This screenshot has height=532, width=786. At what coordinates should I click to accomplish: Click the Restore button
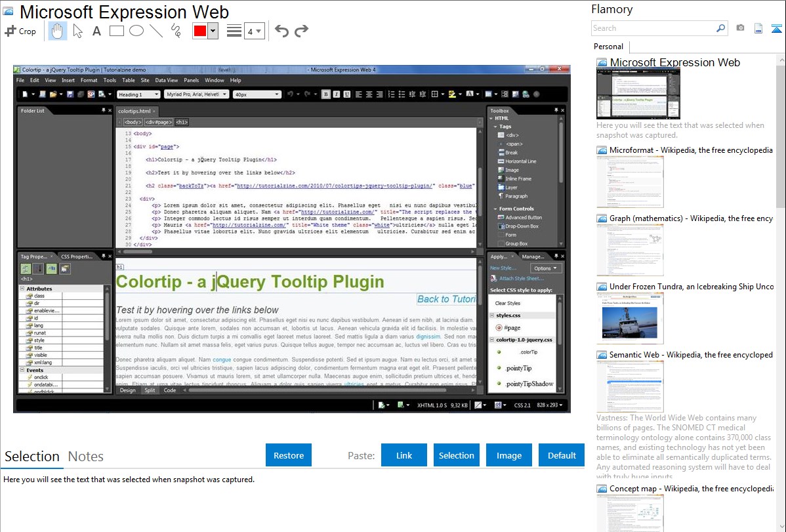click(x=289, y=455)
